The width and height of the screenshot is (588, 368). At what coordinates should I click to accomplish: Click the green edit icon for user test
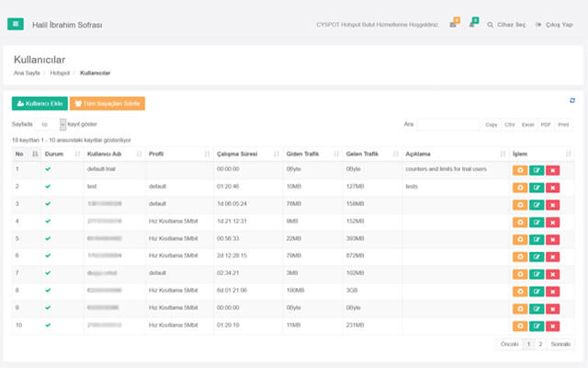[536, 186]
